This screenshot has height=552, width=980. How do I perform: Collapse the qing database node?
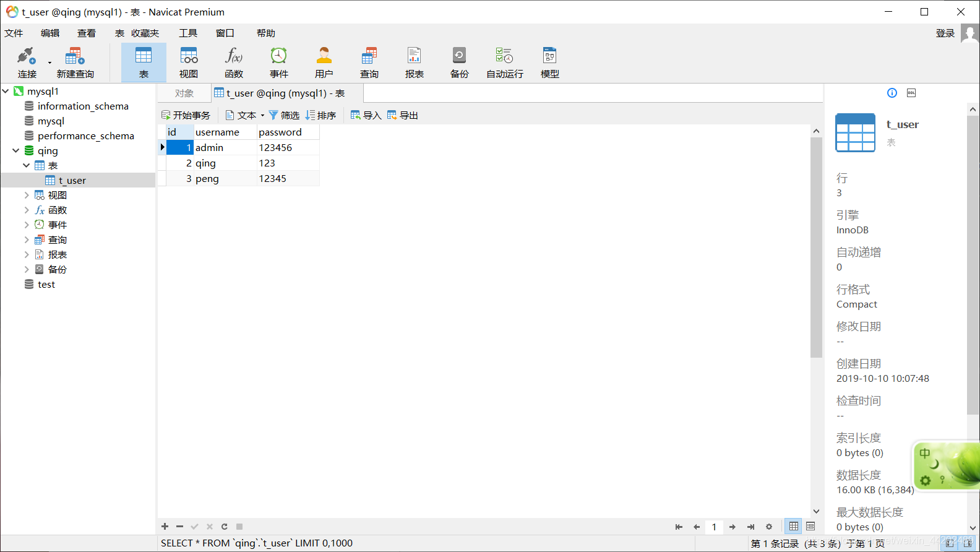pos(15,150)
